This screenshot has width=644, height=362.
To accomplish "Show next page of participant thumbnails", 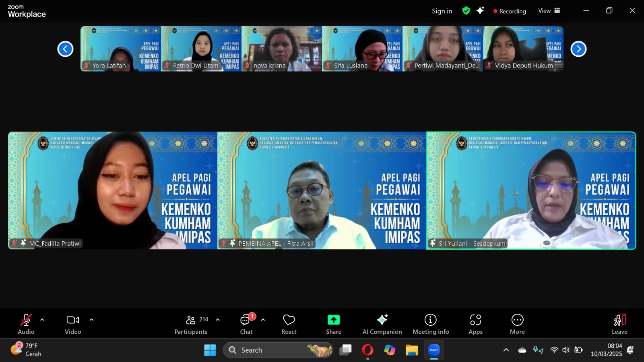I will click(578, 49).
